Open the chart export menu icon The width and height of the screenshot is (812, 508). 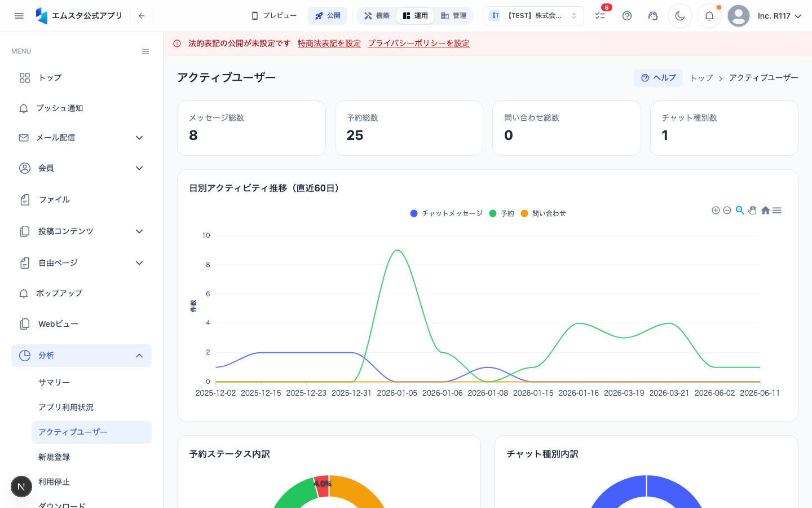pos(777,211)
